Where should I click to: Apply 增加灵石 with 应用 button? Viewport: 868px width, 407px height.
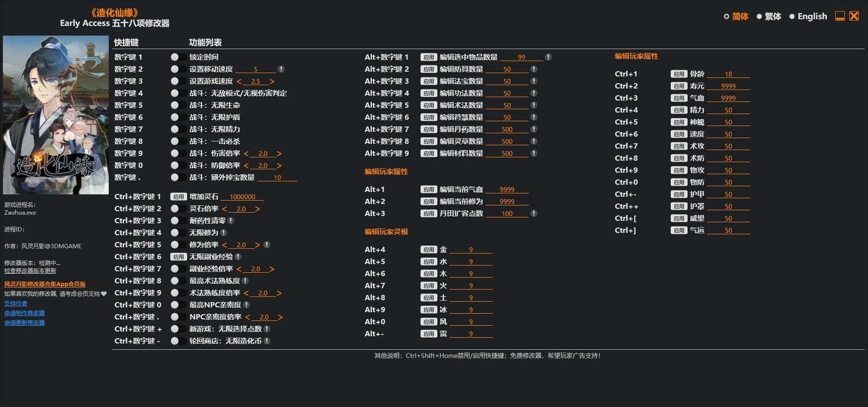(x=179, y=197)
